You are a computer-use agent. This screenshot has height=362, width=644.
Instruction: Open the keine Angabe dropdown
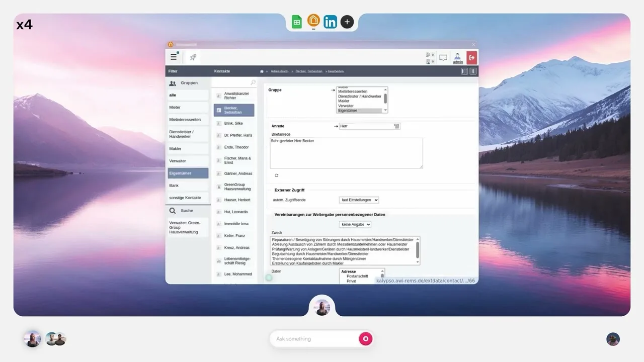[x=355, y=224]
